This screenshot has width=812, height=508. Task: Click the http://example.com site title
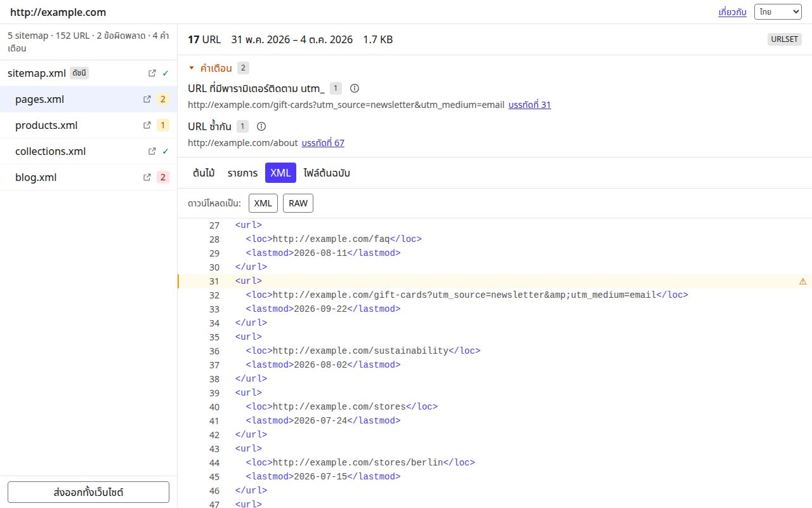pos(58,12)
